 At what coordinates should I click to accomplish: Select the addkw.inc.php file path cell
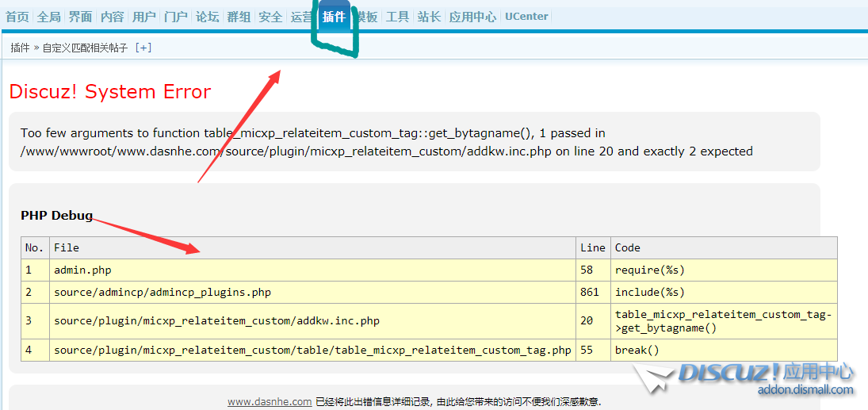pyautogui.click(x=313, y=321)
